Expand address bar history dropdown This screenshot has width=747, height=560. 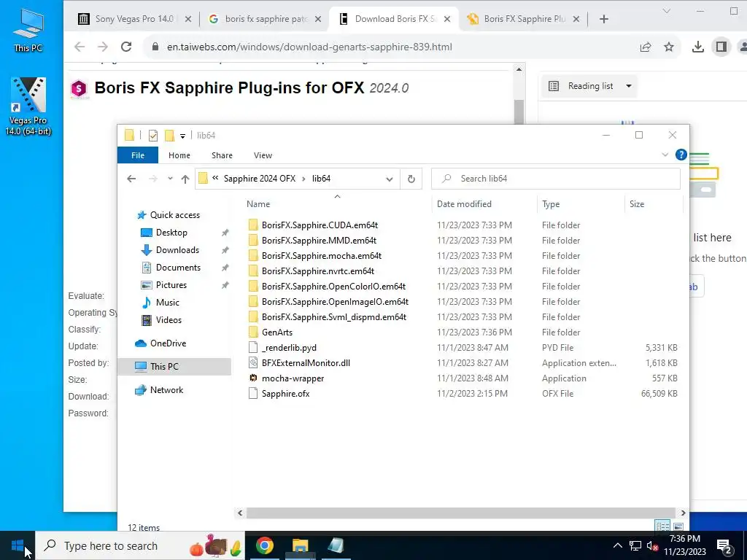point(390,179)
